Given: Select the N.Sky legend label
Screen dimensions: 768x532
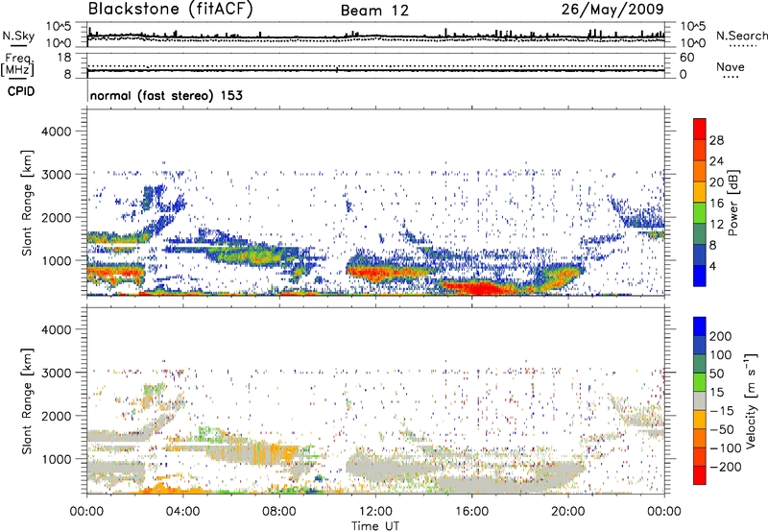Looking at the screenshot, I should pos(18,36).
